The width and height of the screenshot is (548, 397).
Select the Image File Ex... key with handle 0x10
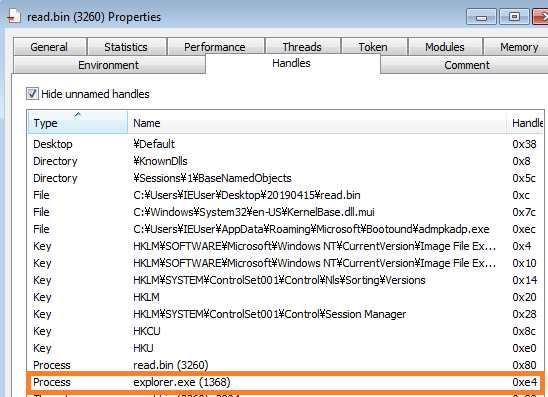pos(285,263)
